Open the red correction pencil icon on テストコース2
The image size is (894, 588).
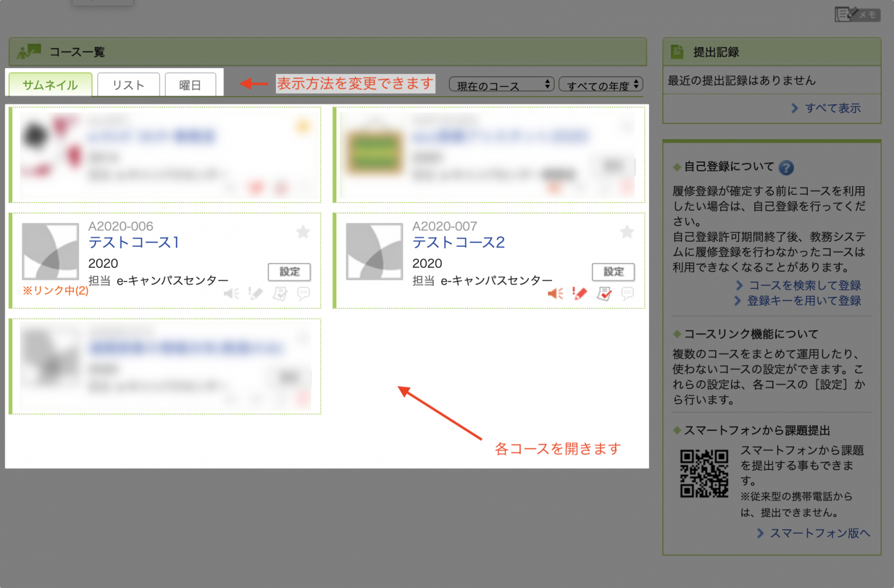click(x=580, y=294)
